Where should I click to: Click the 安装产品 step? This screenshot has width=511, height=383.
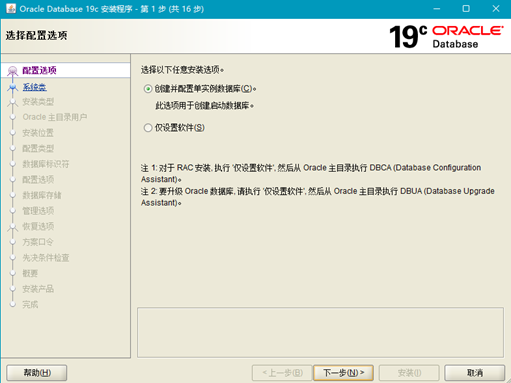[x=38, y=289]
